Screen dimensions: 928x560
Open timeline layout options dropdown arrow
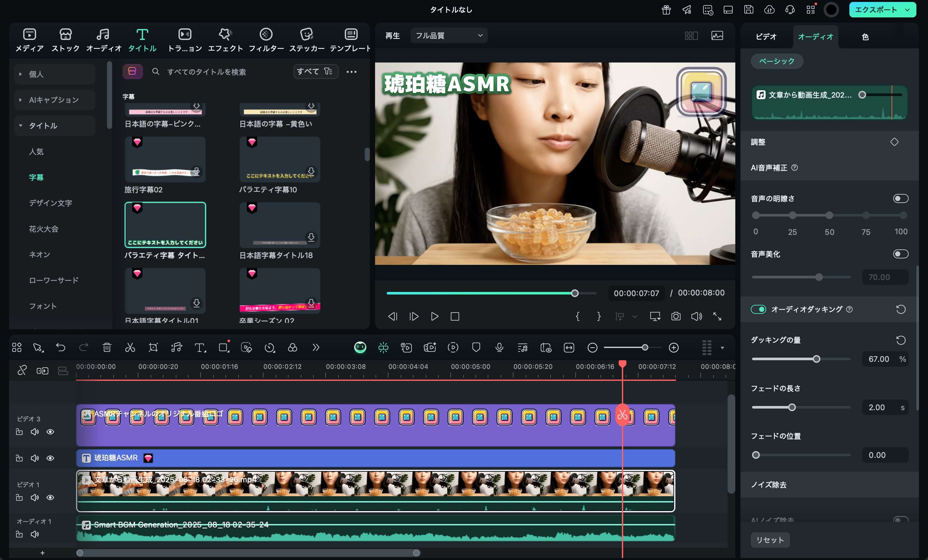coord(722,348)
